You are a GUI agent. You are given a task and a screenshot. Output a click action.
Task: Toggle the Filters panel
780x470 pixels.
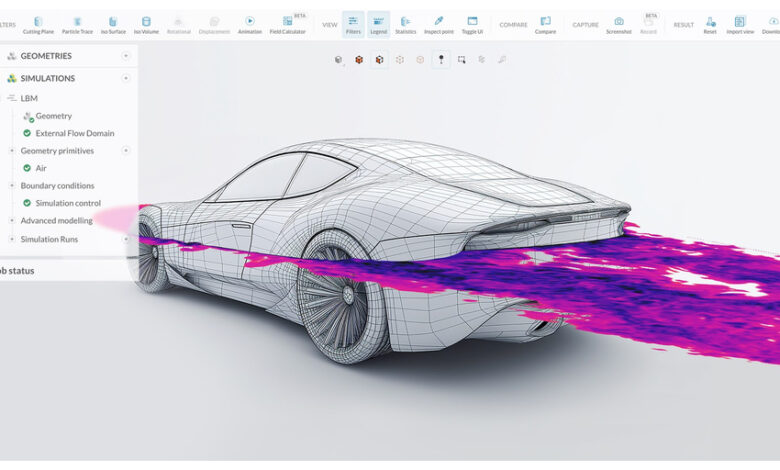tap(353, 24)
